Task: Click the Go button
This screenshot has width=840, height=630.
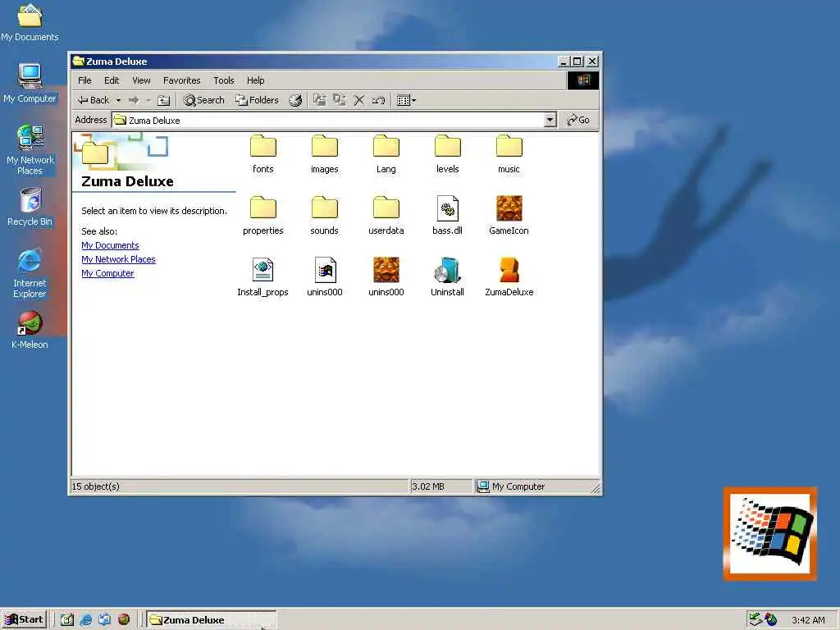Action: pos(578,120)
